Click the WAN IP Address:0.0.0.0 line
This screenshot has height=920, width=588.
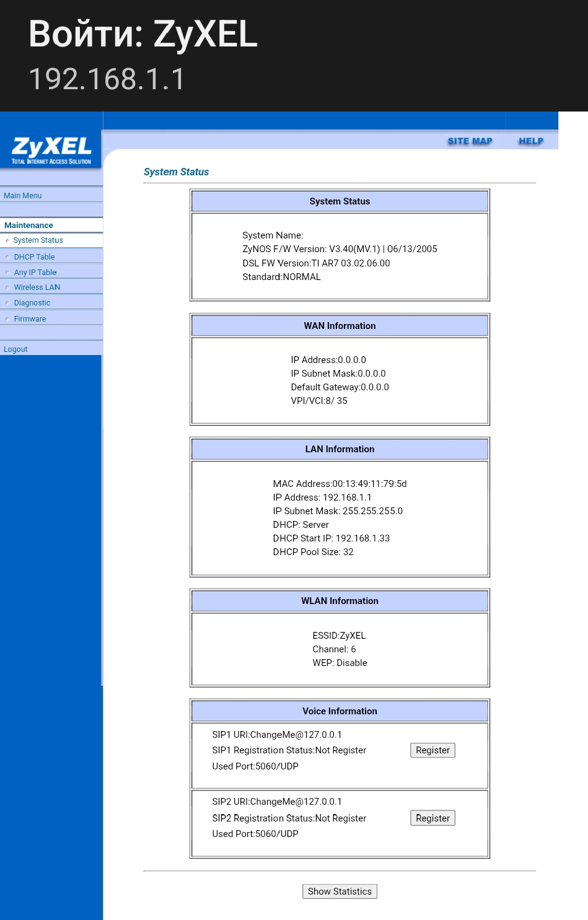click(328, 360)
